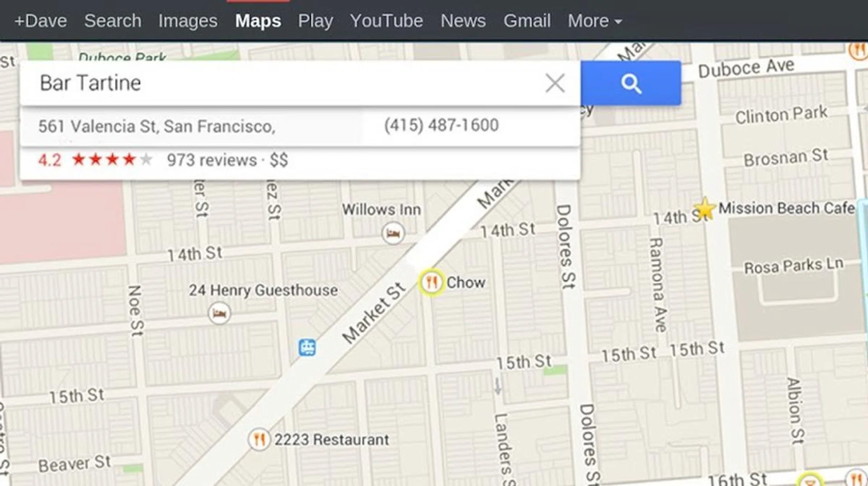Open Gmail from the navigation bar
The height and width of the screenshot is (486, 868).
click(527, 21)
